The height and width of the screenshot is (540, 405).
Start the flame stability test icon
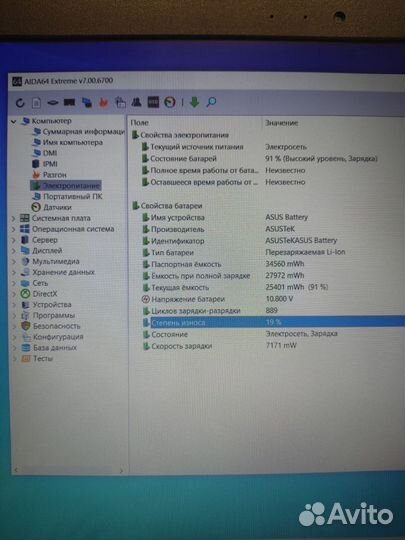coord(103,102)
